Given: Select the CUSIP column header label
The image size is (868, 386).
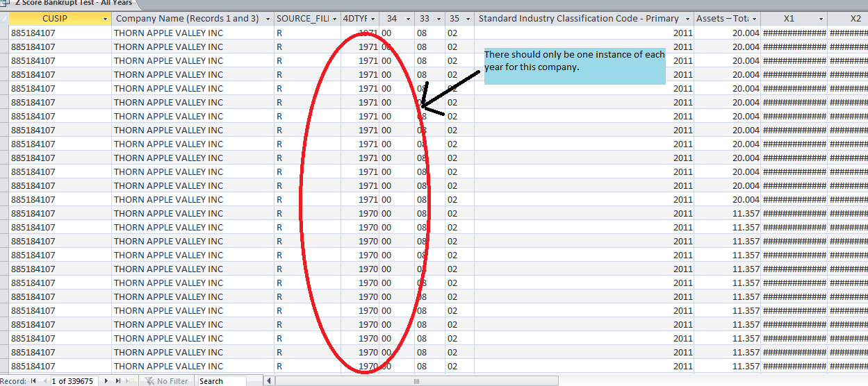Looking at the screenshot, I should [x=55, y=19].
